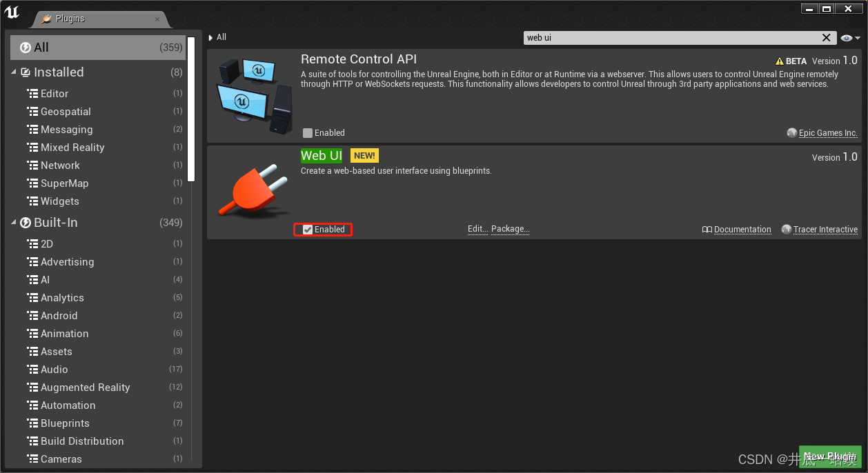The width and height of the screenshot is (868, 473).
Task: Select the Built-In category label
Action: [56, 223]
